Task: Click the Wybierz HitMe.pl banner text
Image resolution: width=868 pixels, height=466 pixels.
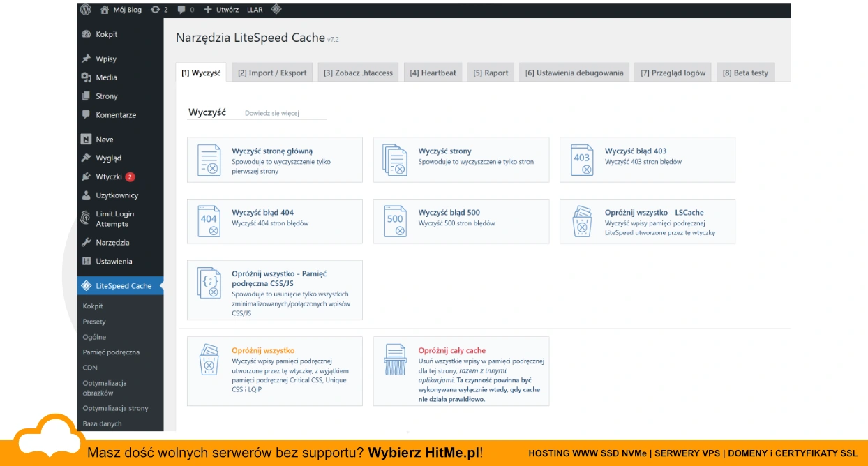Action: tap(426, 453)
